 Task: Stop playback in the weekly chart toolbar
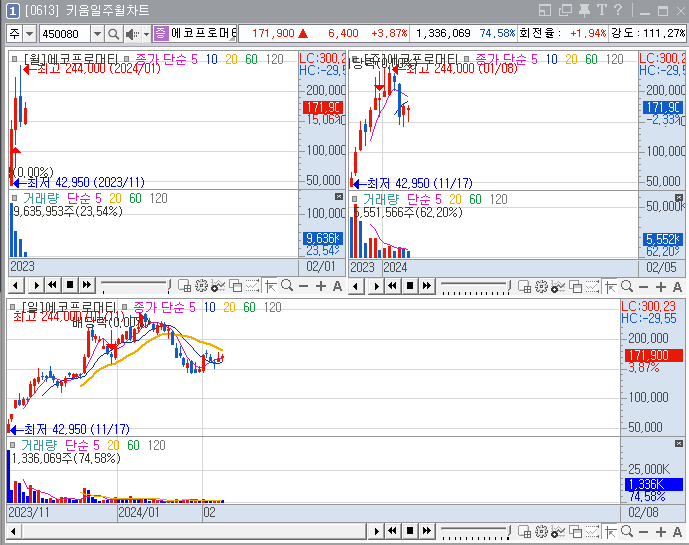point(410,287)
